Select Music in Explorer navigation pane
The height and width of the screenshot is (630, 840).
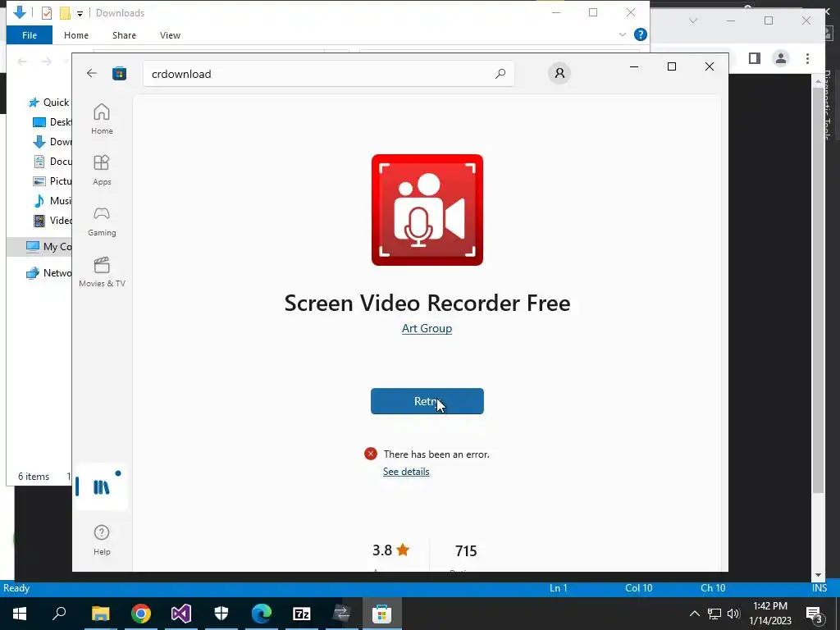[52, 201]
